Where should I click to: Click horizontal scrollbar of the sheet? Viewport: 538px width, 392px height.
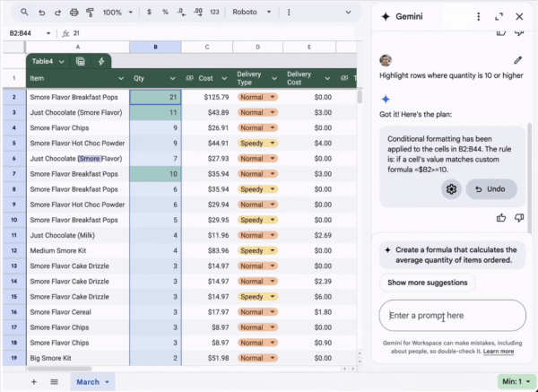pos(59,369)
